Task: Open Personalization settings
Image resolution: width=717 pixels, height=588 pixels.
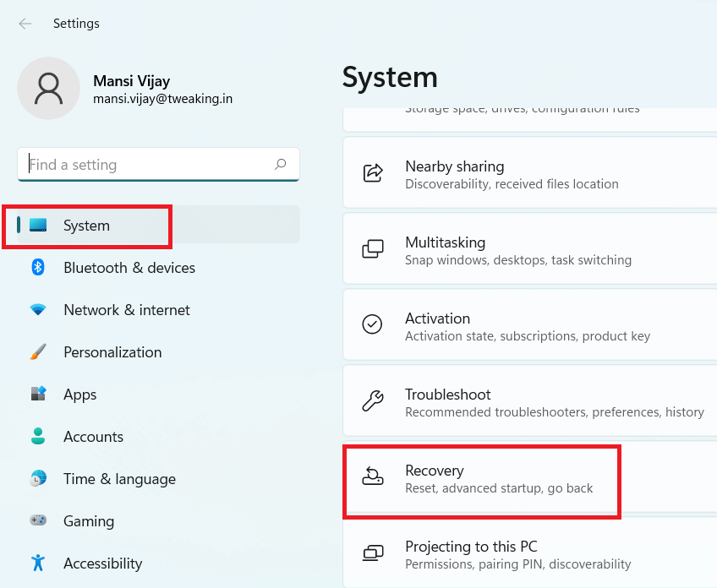Action: (158, 351)
